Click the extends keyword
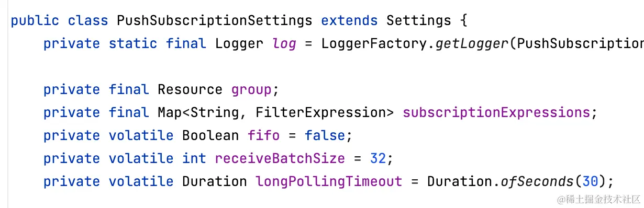Screen dimensions: 644x208 tap(349, 21)
